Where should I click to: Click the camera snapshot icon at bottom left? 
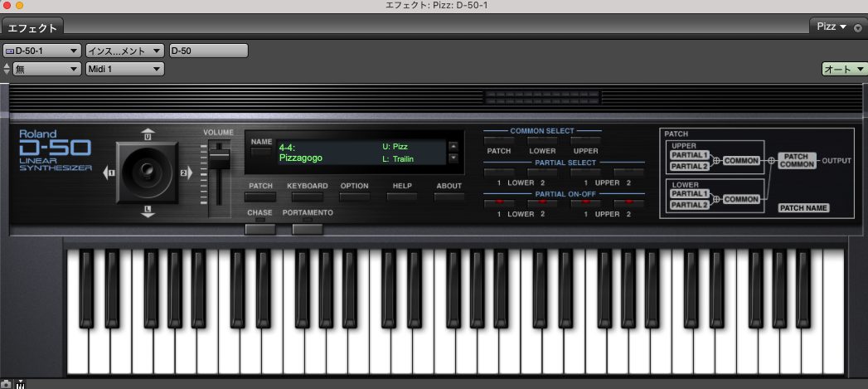point(6,383)
